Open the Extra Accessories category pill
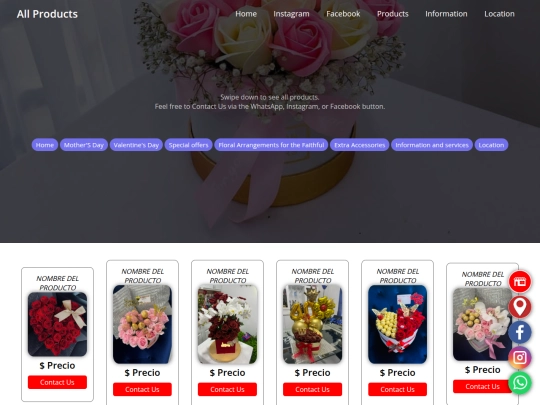Screen dimensions: 540x405 (x=360, y=145)
